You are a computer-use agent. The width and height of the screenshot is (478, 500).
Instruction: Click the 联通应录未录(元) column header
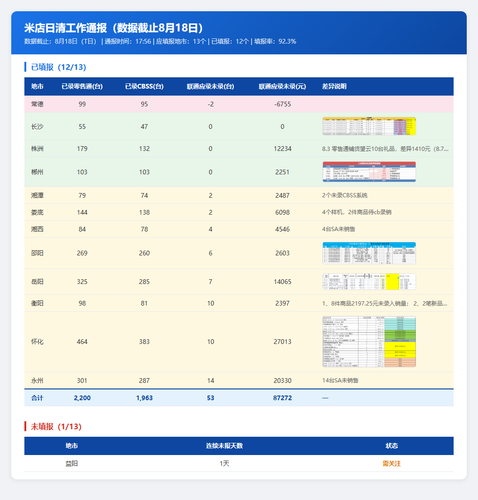pyautogui.click(x=282, y=87)
